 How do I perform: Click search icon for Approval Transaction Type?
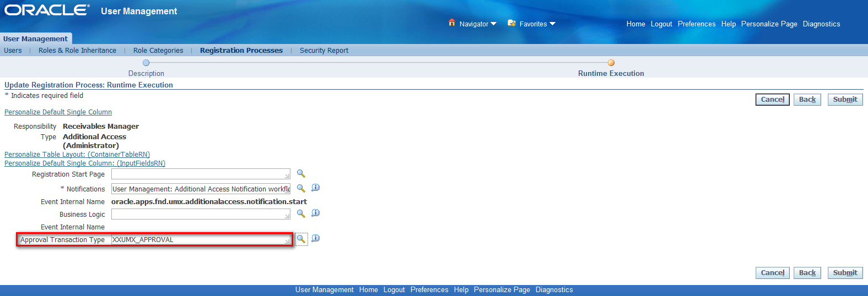pos(301,239)
